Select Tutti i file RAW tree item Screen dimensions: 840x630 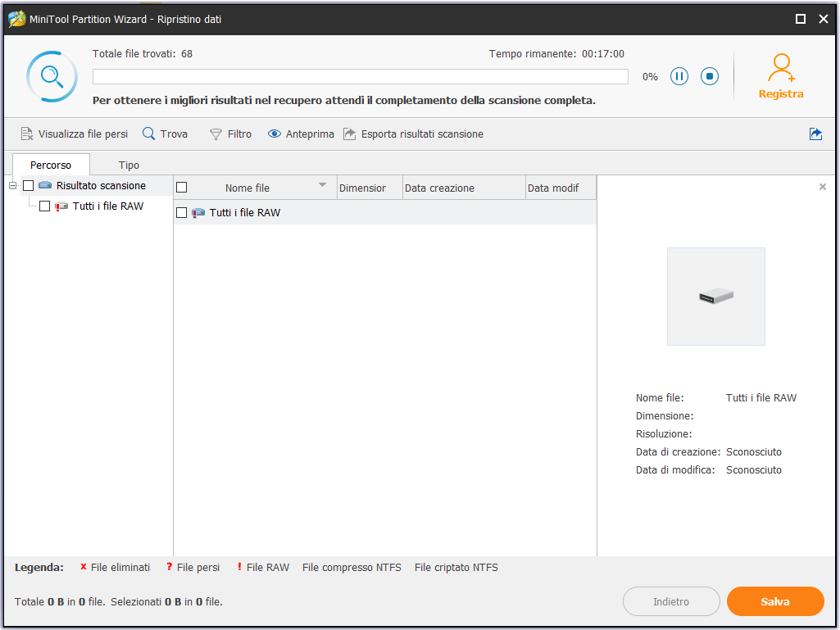[x=108, y=206]
